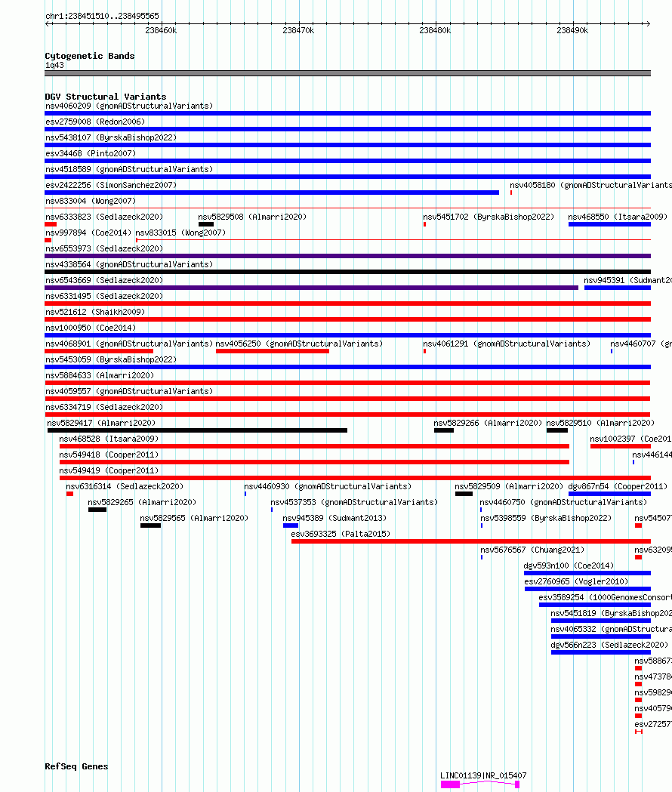Click nsv4460930 gnomADStructuralVariants label

coord(328,486)
